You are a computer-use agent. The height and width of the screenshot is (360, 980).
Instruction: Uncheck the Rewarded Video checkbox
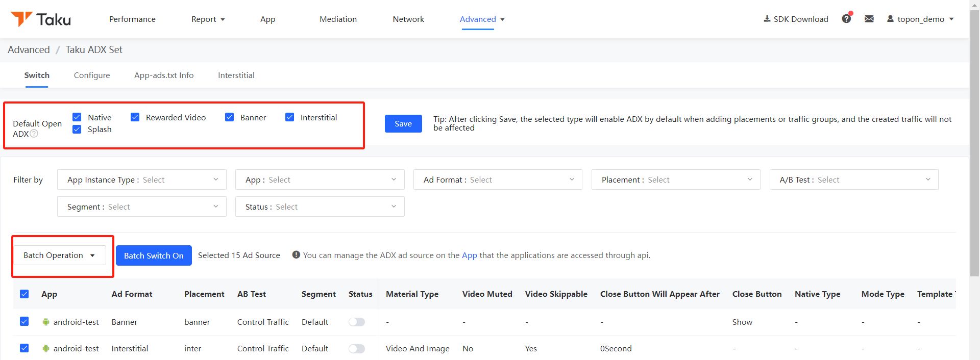[135, 117]
